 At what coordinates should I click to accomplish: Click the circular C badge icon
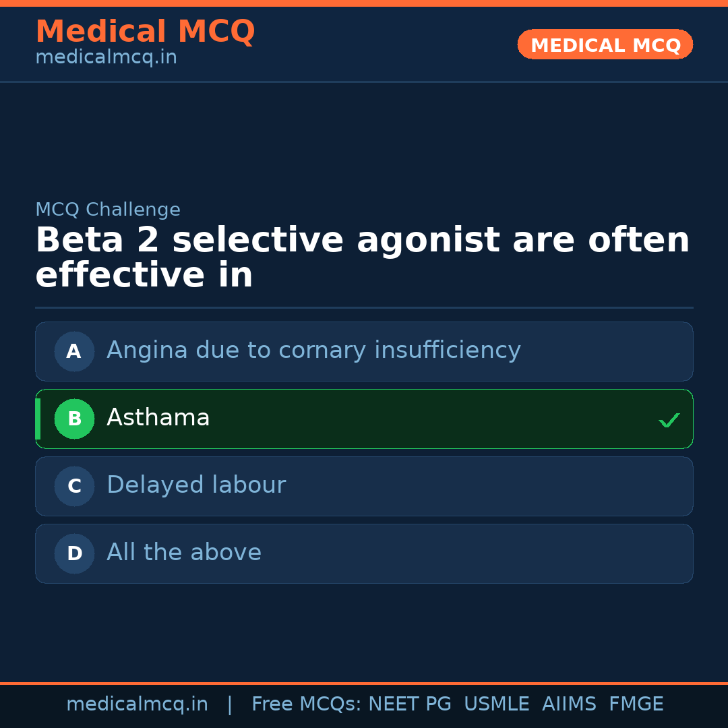[74, 486]
